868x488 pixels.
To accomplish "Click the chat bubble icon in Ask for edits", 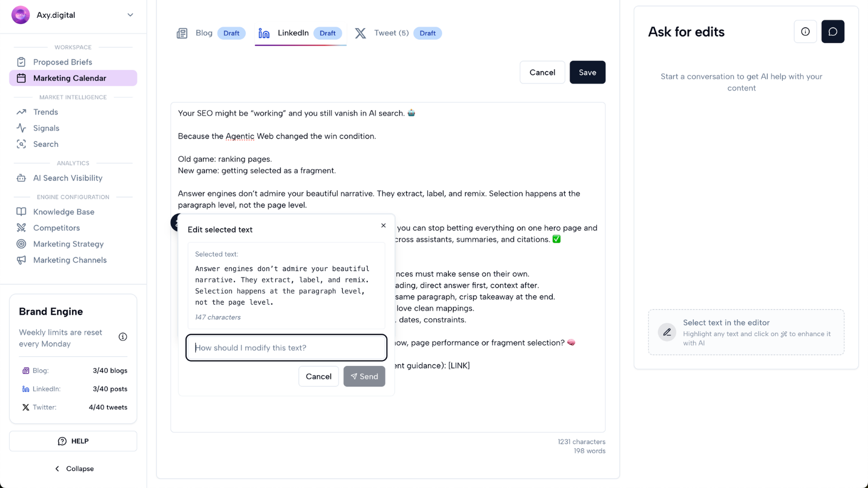I will point(833,31).
